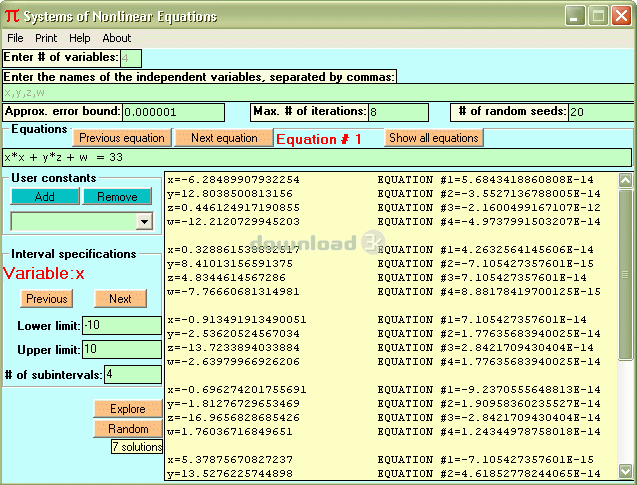
Task: Click the results vertical scrollbar thumb
Action: 625,275
